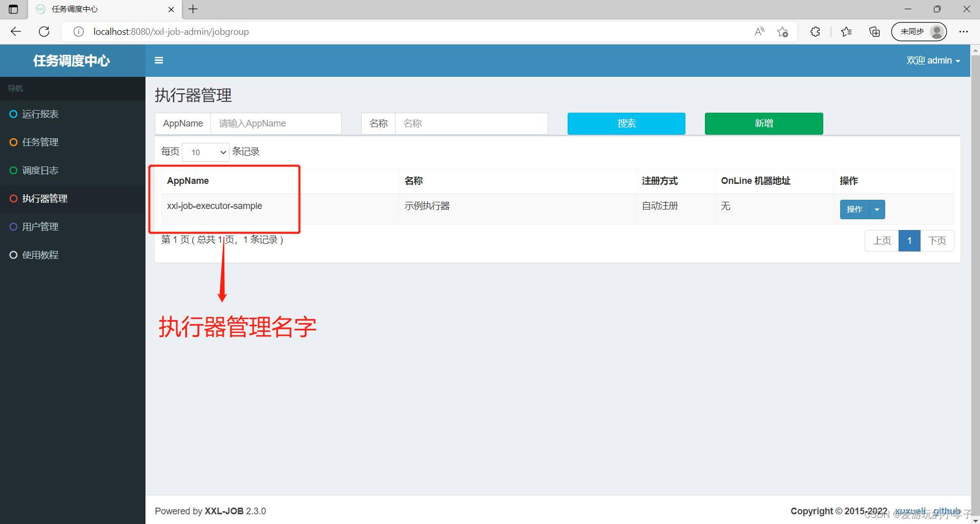Focus the AppName search input field

[x=276, y=123]
